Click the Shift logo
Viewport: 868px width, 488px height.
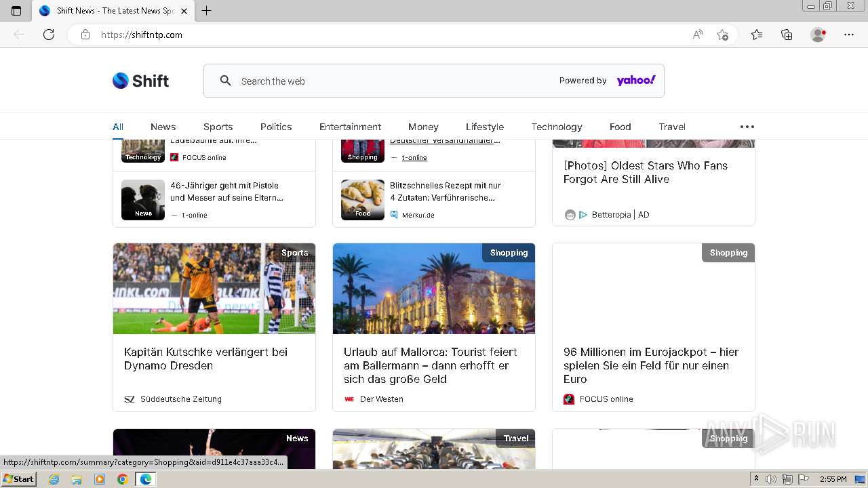(x=140, y=81)
